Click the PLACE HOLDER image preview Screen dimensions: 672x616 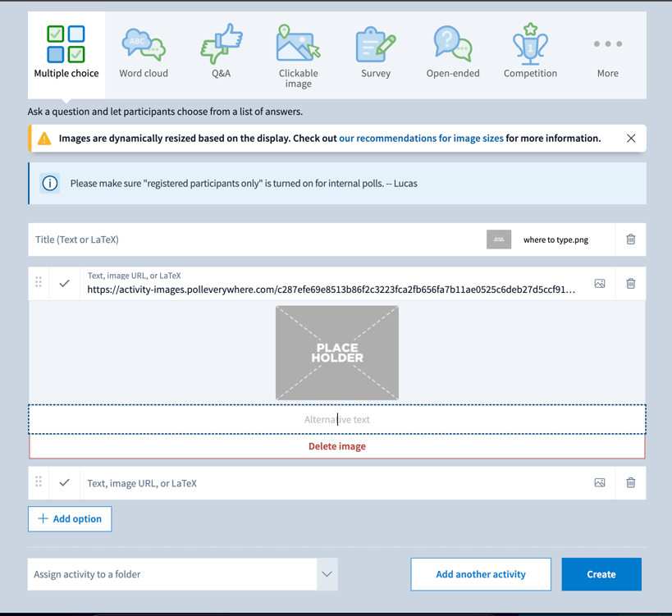click(x=337, y=353)
